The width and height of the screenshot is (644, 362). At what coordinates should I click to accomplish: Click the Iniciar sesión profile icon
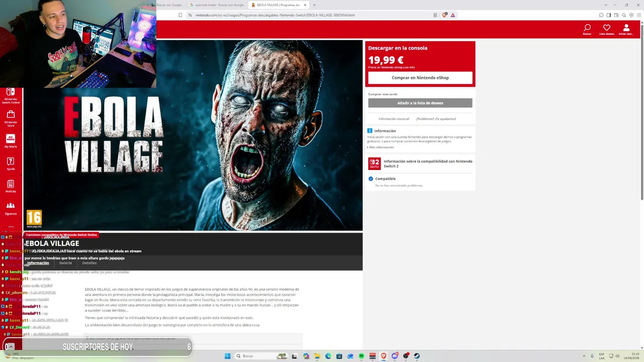pyautogui.click(x=626, y=30)
